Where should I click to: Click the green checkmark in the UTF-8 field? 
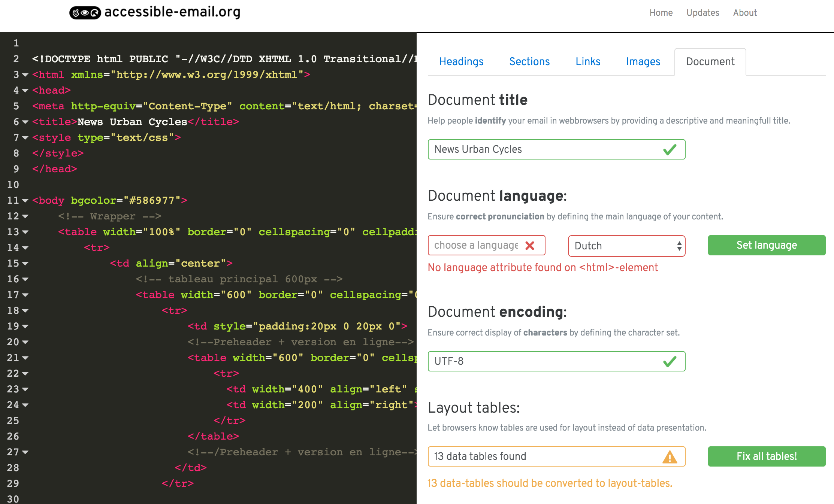click(x=670, y=361)
